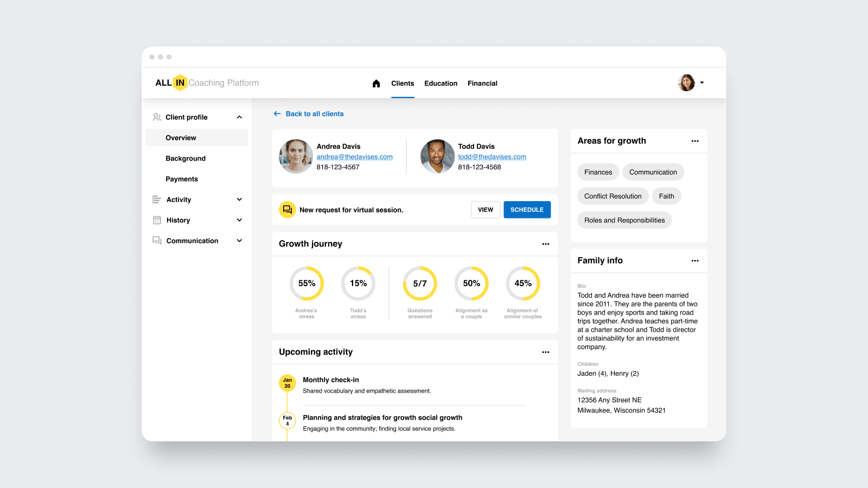Select the Jan 20 timeline marker
868x488 pixels.
[287, 383]
